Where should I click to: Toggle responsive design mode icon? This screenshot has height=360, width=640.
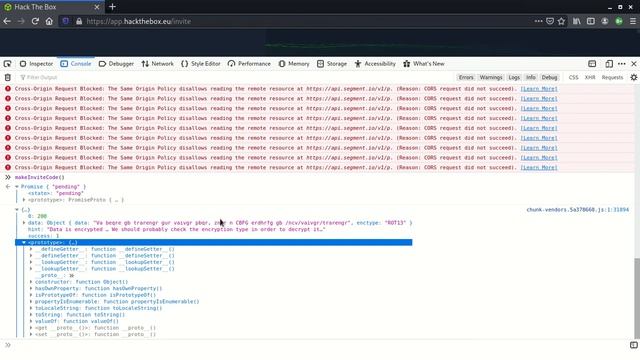[609, 64]
